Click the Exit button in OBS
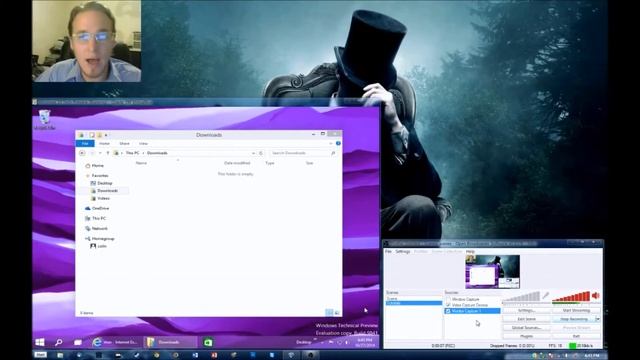640x360 pixels. pos(576,336)
